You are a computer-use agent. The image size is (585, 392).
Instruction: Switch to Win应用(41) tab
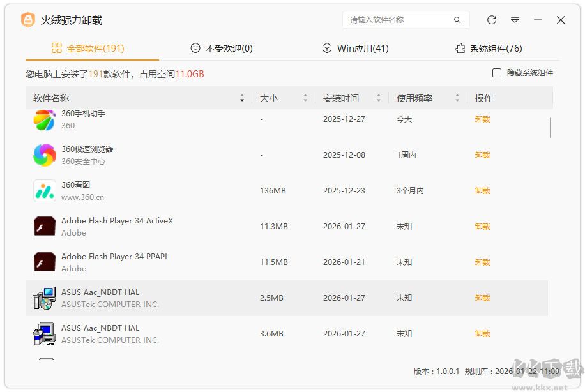click(x=356, y=48)
